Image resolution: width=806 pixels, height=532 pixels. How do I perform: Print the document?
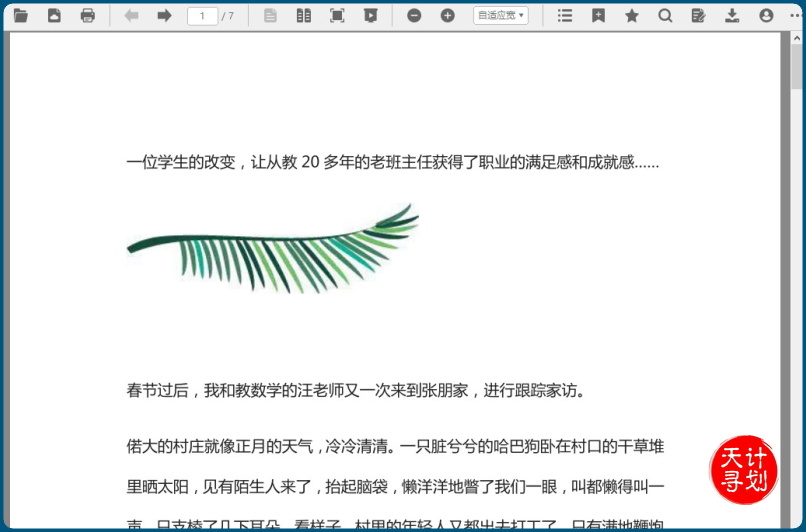click(x=88, y=15)
